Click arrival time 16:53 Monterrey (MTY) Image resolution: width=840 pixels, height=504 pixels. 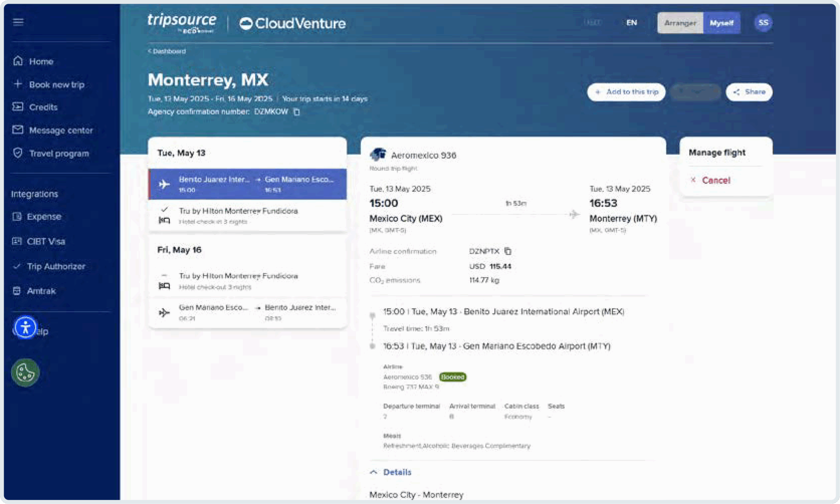click(603, 203)
